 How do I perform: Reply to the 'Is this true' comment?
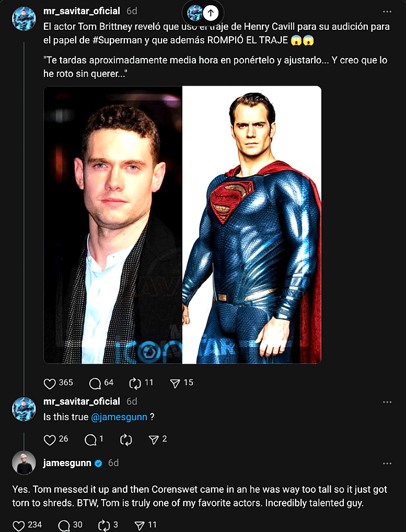click(x=90, y=440)
